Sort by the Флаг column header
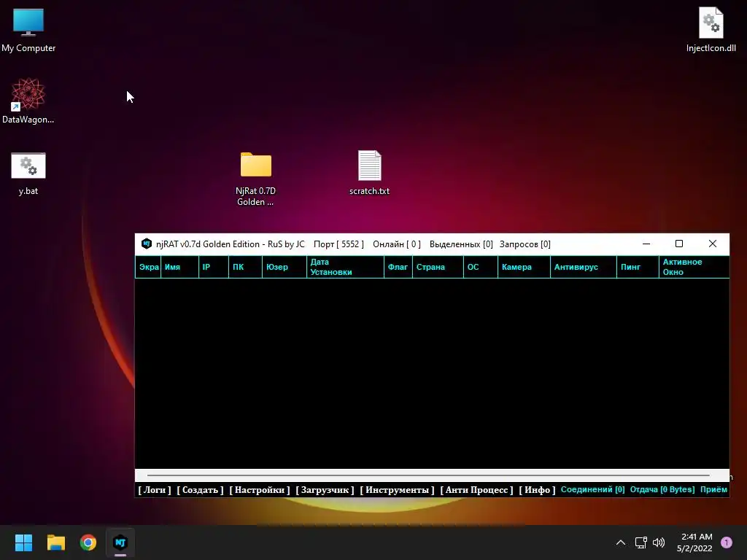 click(398, 267)
